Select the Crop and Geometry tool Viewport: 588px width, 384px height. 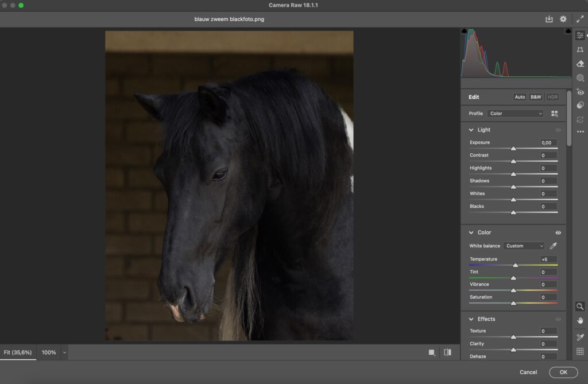click(x=580, y=50)
